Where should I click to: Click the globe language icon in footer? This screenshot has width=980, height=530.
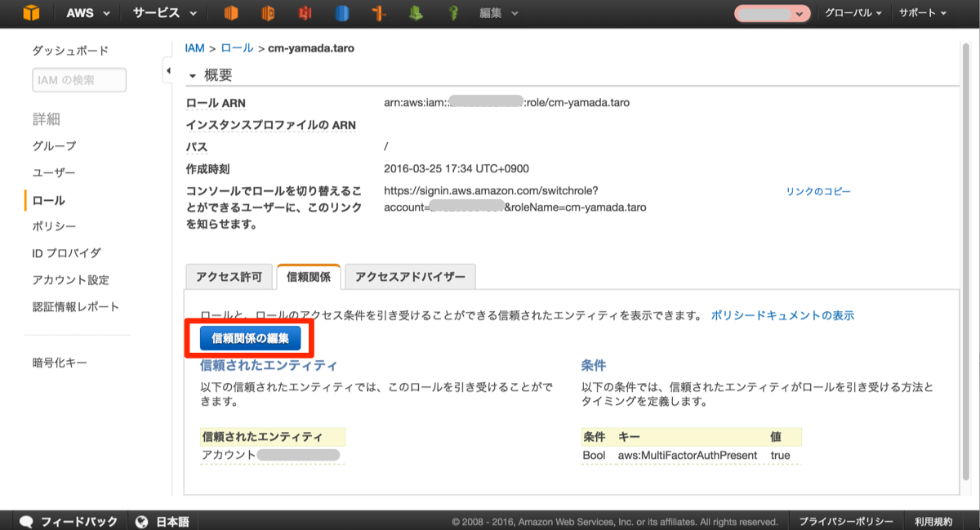click(142, 521)
